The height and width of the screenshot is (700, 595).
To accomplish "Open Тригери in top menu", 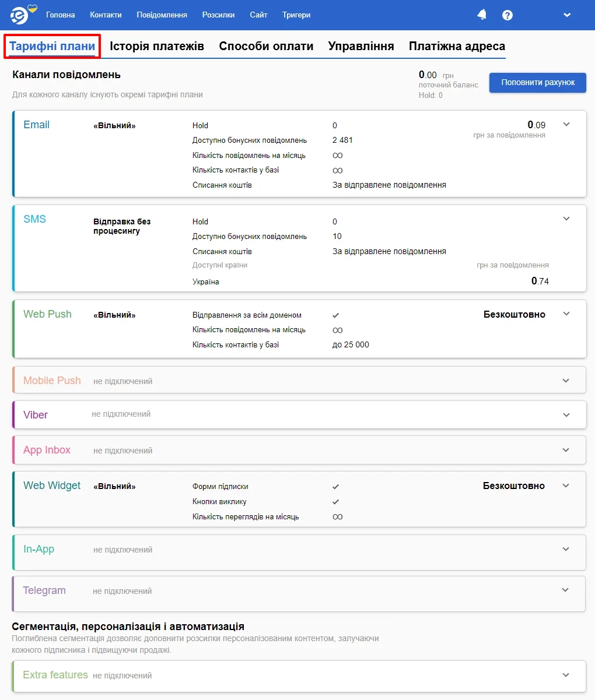I will point(296,15).
